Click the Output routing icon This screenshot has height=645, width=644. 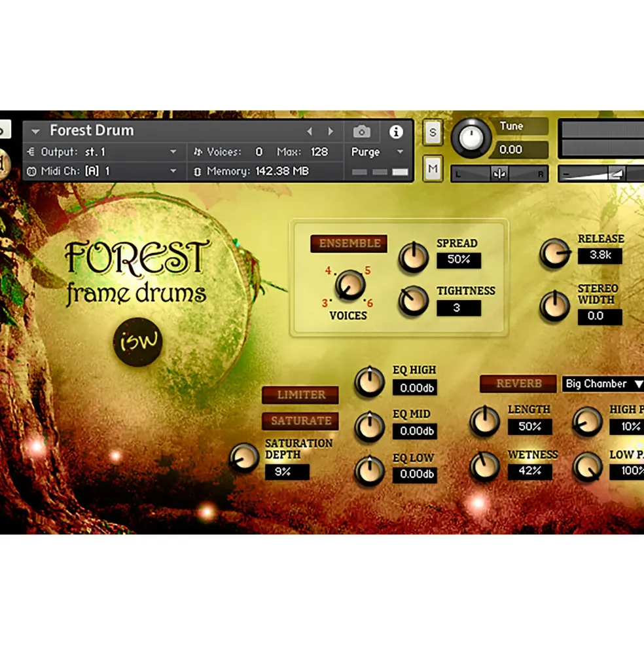[31, 152]
